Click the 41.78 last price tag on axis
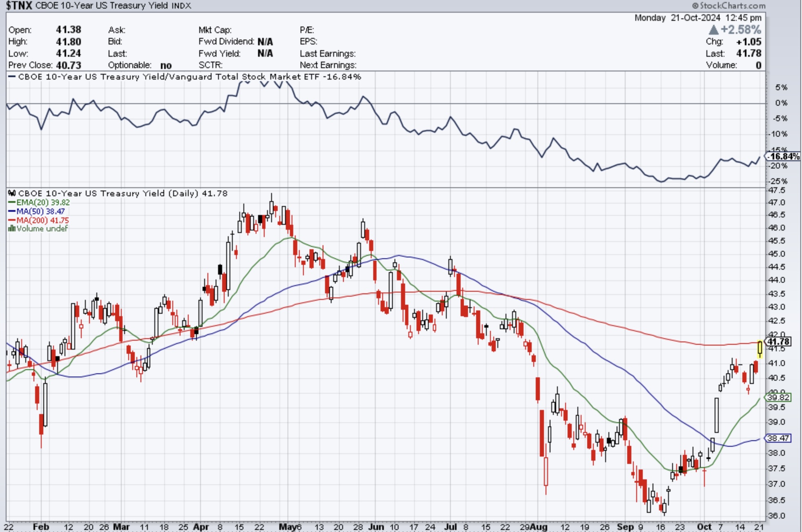 click(779, 341)
